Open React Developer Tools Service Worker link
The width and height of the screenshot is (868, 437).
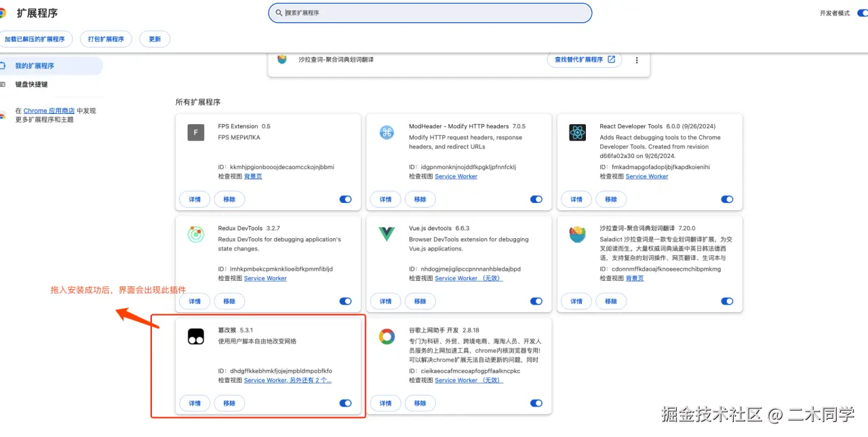(647, 176)
